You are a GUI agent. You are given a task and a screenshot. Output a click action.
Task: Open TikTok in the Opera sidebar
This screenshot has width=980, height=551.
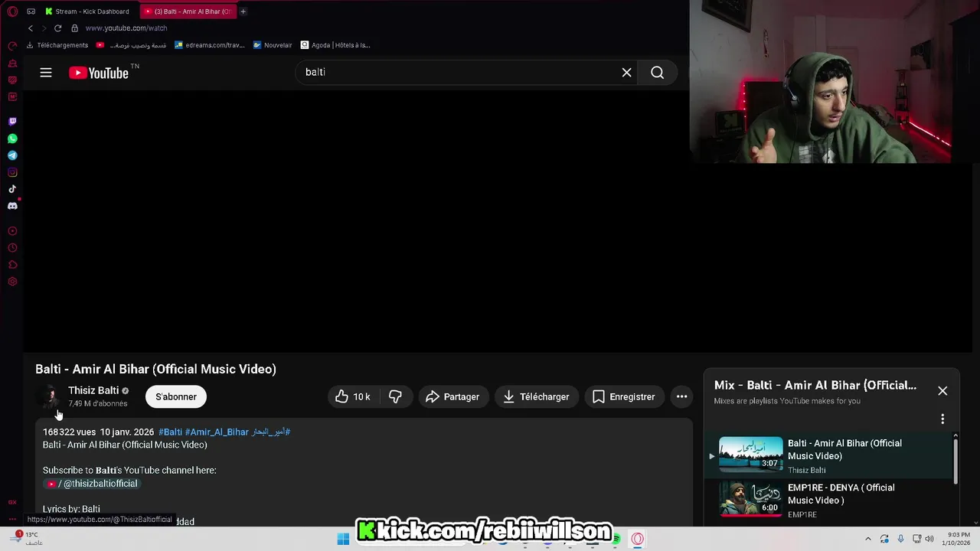click(12, 189)
